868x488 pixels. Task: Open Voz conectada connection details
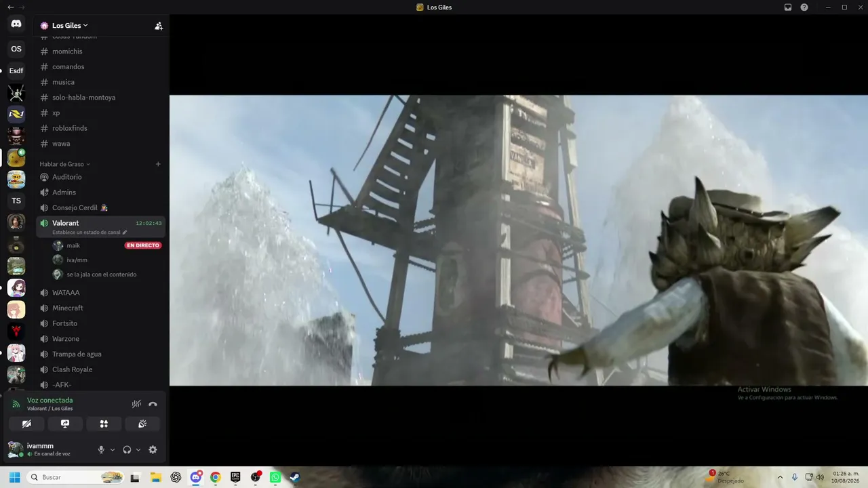(50, 400)
